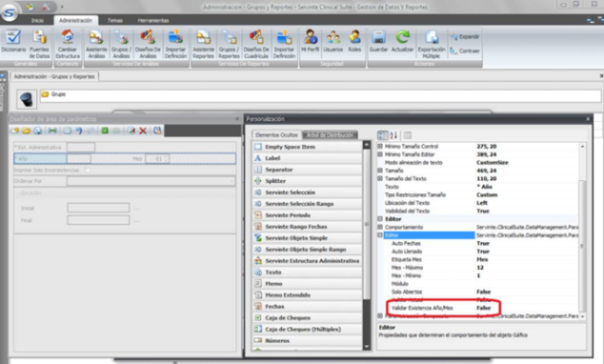Expand the Tamaño property node
This screenshot has height=364, width=604.
pyautogui.click(x=380, y=170)
